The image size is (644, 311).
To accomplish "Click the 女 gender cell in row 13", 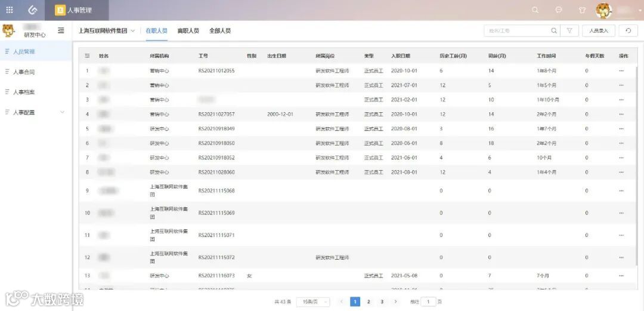I will (x=249, y=276).
